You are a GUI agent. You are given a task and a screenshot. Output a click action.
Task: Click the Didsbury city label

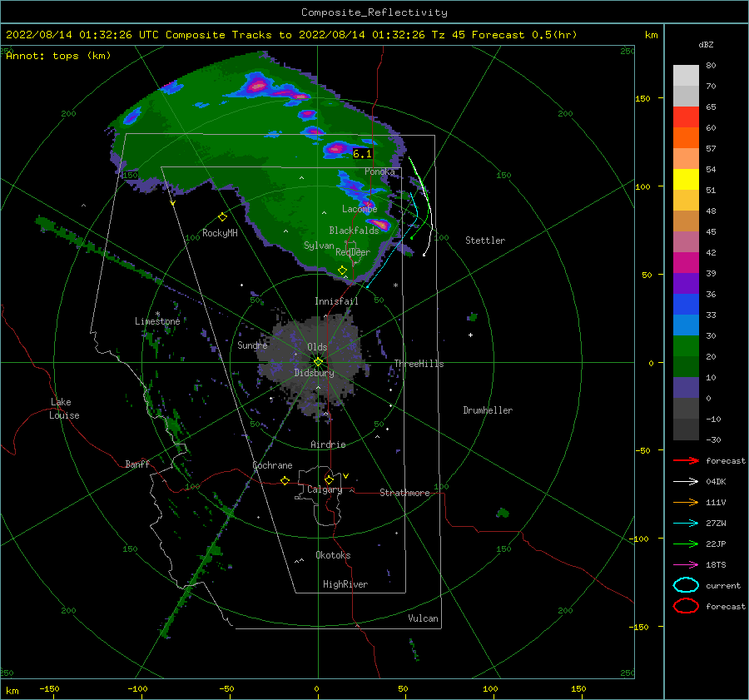click(x=314, y=373)
